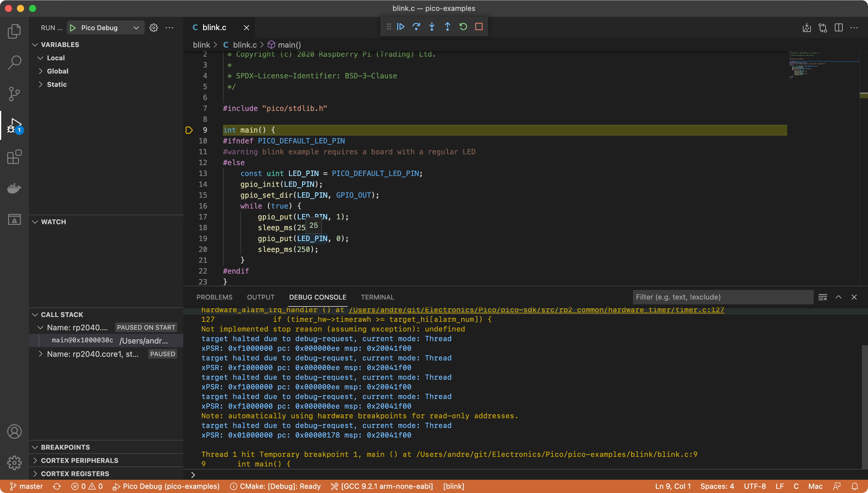
Task: Maximize the bottom panel size
Action: click(x=838, y=297)
